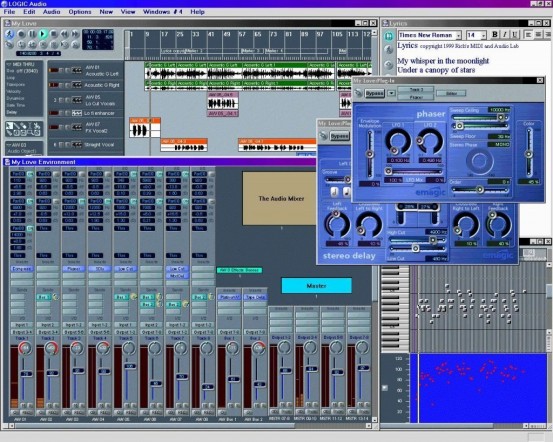This screenshot has width=553, height=442.
Task: Open the File menu
Action: tap(9, 12)
